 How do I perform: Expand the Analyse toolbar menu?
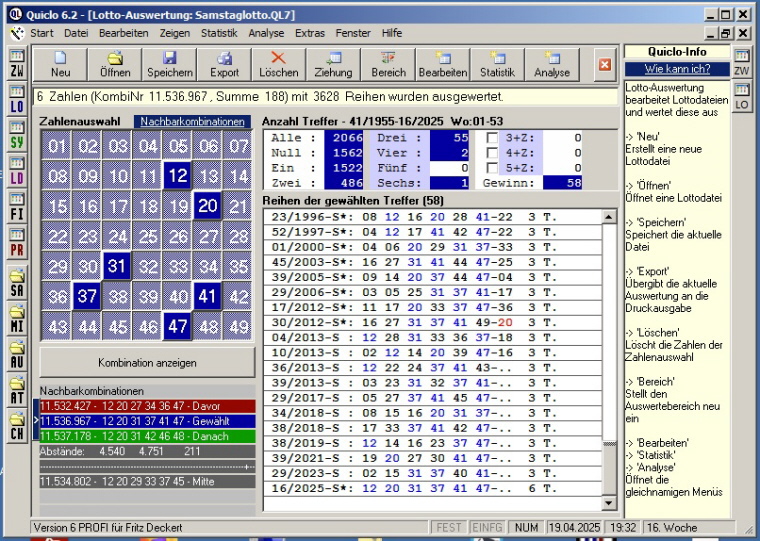(551, 64)
